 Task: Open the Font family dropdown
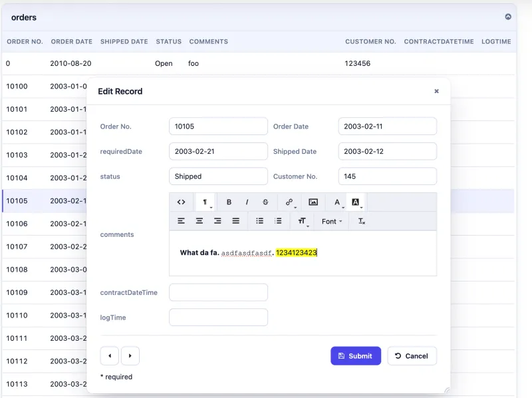332,222
